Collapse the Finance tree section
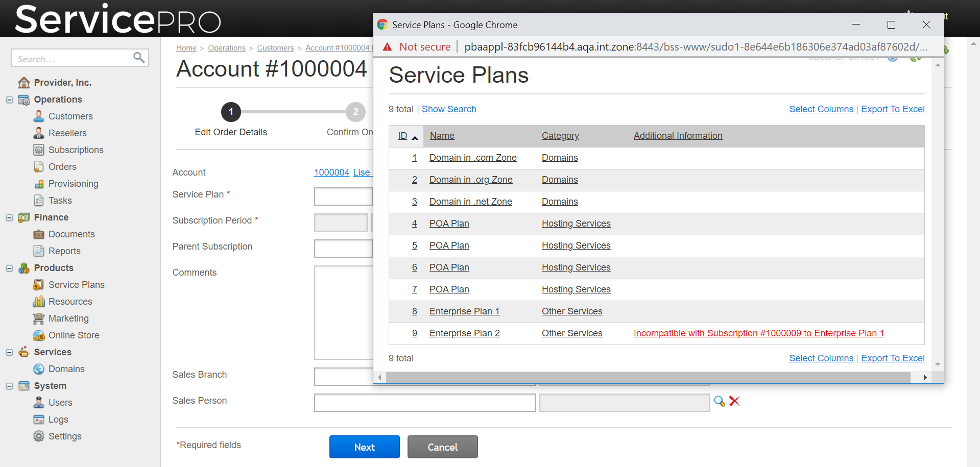 9,217
